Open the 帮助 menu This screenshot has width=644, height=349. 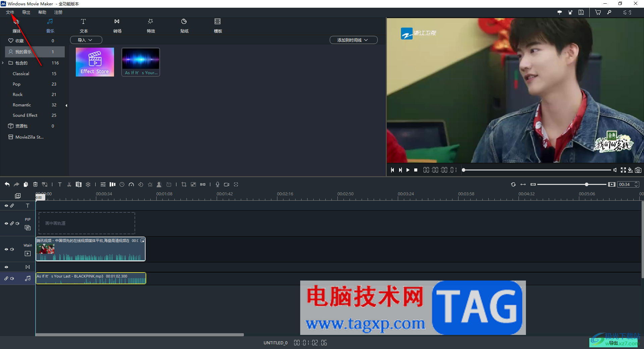[x=42, y=12]
